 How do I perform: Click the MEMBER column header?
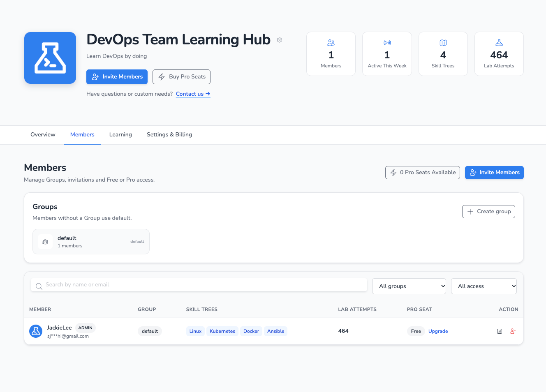[40, 309]
